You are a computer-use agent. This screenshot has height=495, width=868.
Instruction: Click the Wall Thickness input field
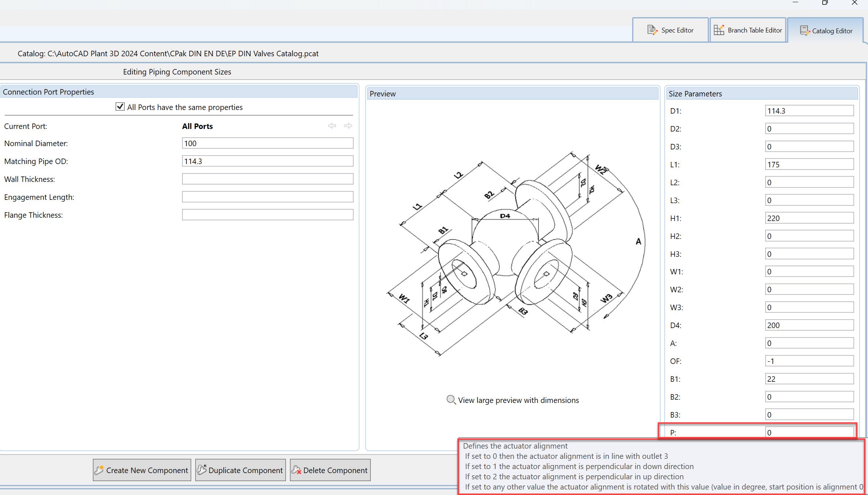(x=267, y=179)
